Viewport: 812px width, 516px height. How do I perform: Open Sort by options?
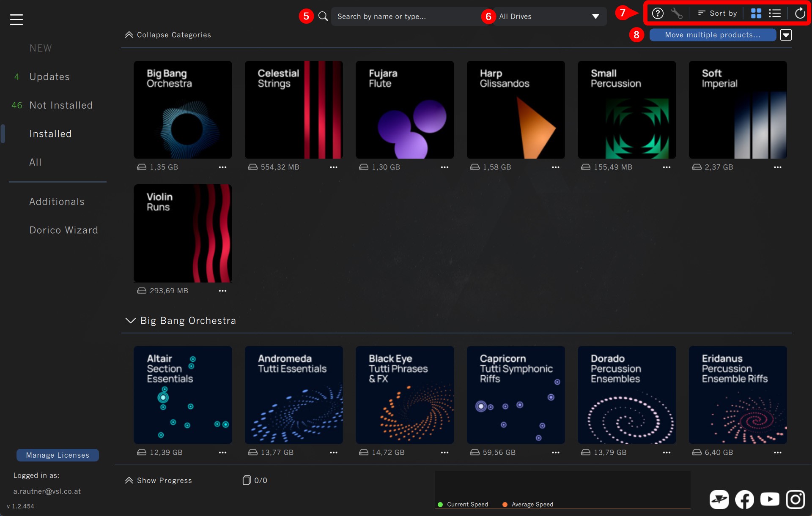tap(717, 14)
